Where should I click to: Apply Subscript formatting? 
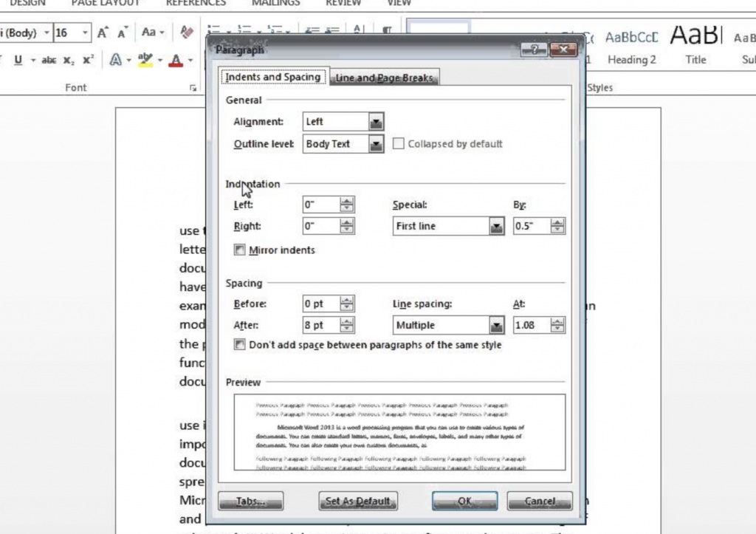69,61
